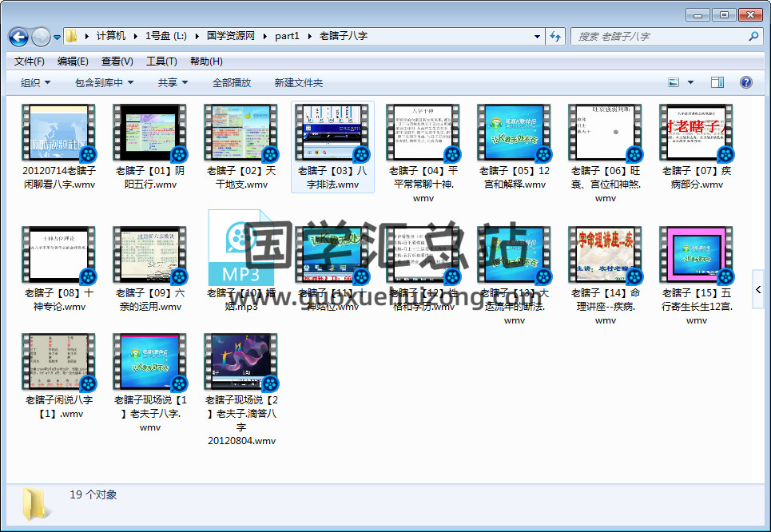Screen dimensions: 771x532
Task: Click the search magnifier icon
Action: coord(753,37)
